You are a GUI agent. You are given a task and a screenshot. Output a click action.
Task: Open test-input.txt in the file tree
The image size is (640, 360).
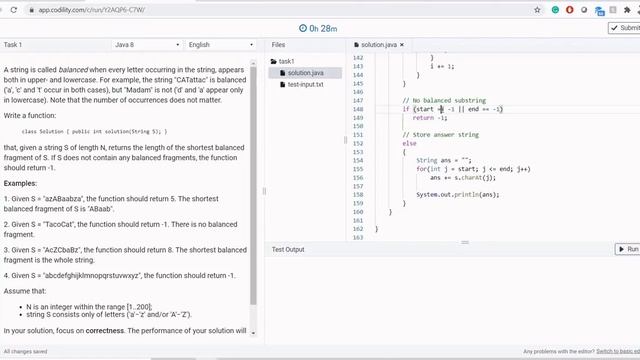click(305, 84)
